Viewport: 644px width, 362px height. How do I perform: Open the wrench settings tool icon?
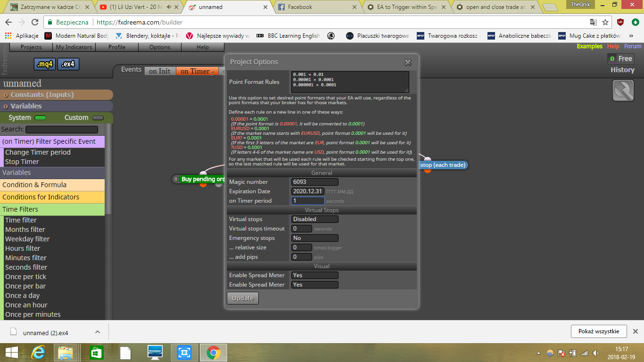623,90
